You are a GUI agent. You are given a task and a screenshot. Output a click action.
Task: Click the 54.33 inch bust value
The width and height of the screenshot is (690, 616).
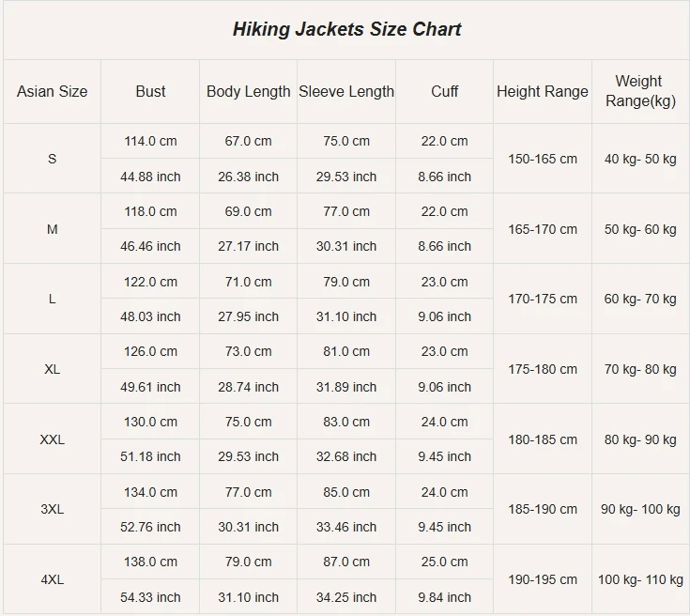tap(150, 597)
